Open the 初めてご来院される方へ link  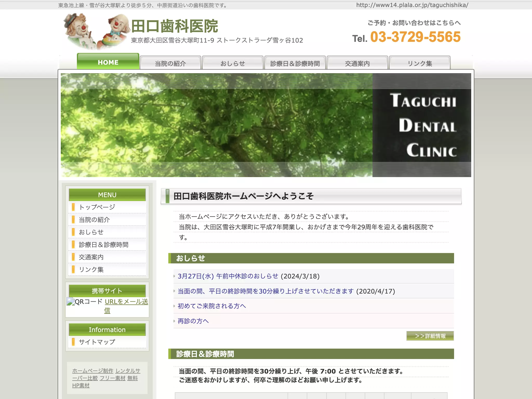pyautogui.click(x=212, y=306)
